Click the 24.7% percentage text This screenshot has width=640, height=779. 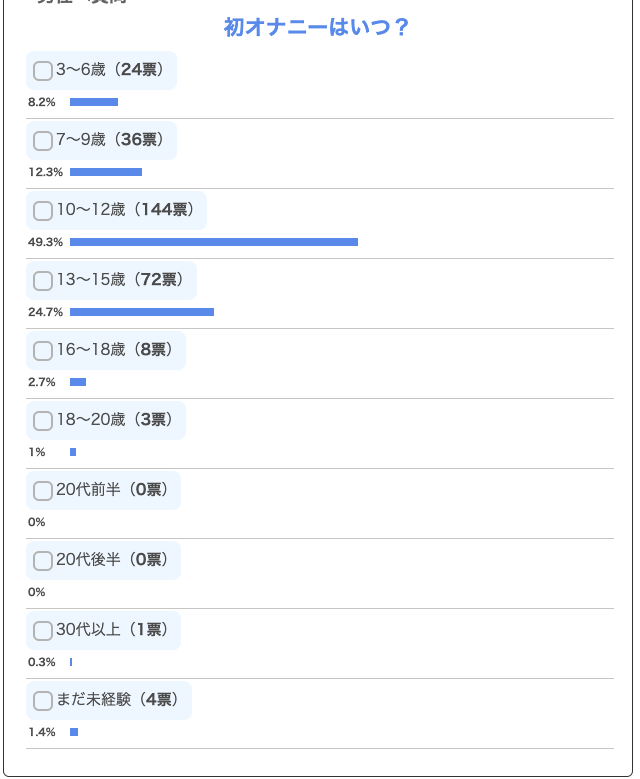(45, 312)
